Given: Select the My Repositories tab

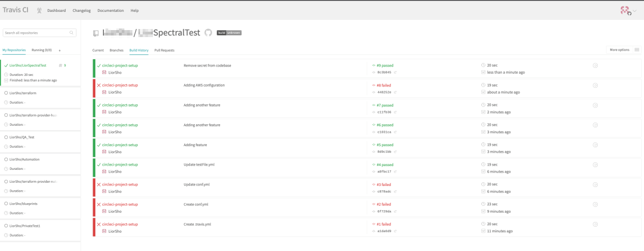Looking at the screenshot, I should pyautogui.click(x=14, y=50).
